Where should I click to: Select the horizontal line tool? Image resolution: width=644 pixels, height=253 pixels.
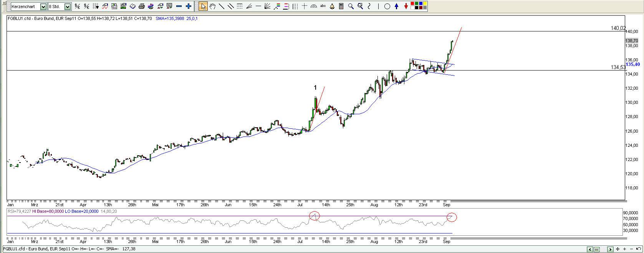(258, 6)
